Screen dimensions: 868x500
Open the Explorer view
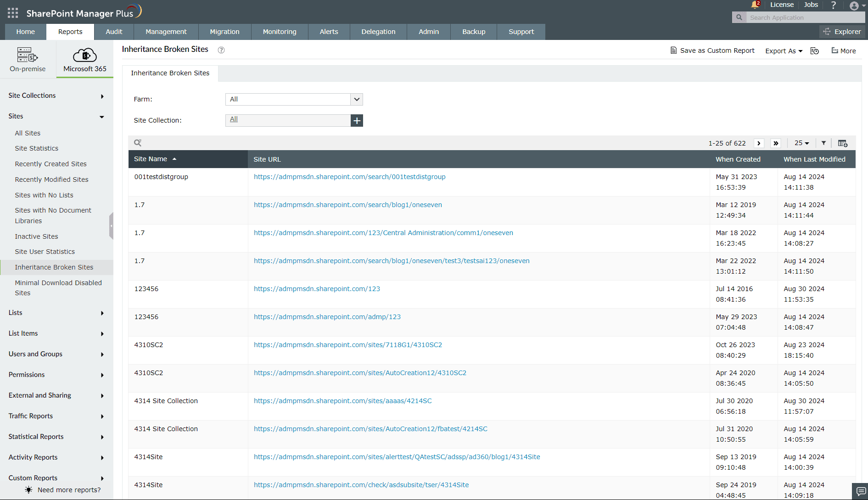coord(842,32)
